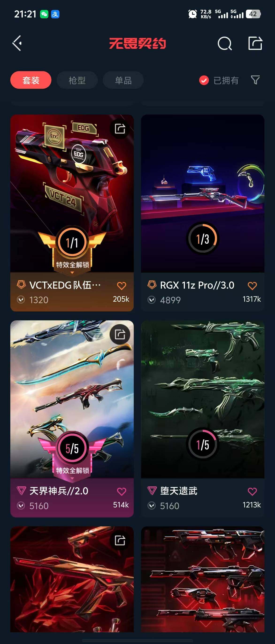275x644 pixels.
Task: Open the RGX 11z Pro//3.0 thumbnail
Action: pyautogui.click(x=203, y=193)
